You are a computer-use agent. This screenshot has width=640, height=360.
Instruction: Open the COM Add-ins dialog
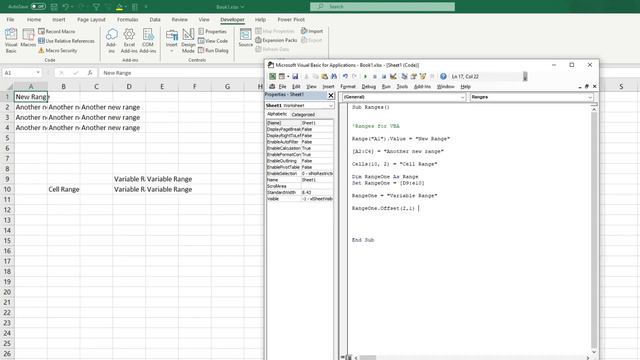point(148,40)
